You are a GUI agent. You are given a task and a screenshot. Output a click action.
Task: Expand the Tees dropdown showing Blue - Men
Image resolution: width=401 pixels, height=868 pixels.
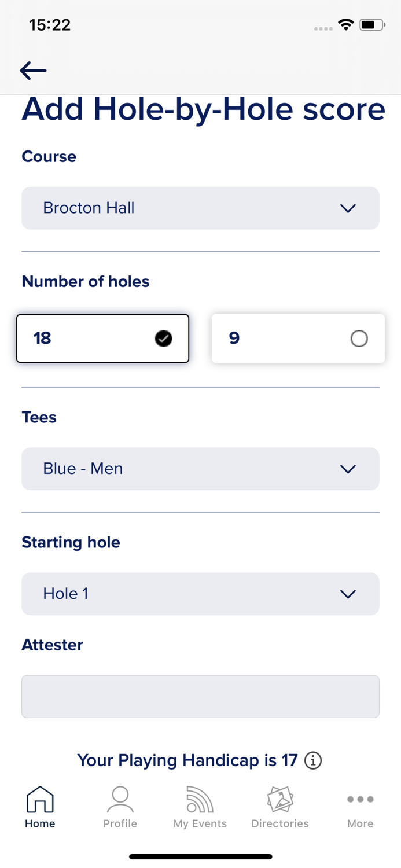(200, 469)
